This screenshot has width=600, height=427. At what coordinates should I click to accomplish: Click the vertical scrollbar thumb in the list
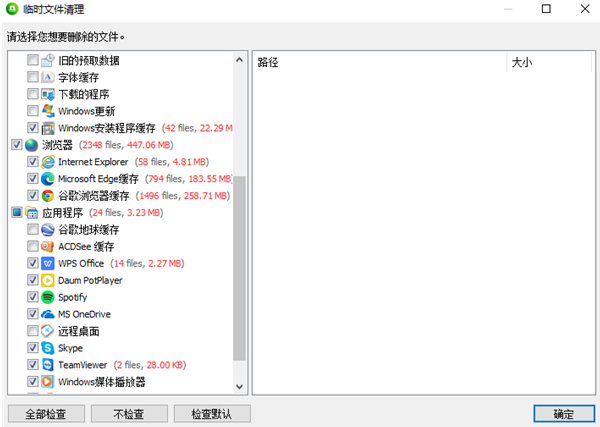pyautogui.click(x=240, y=268)
